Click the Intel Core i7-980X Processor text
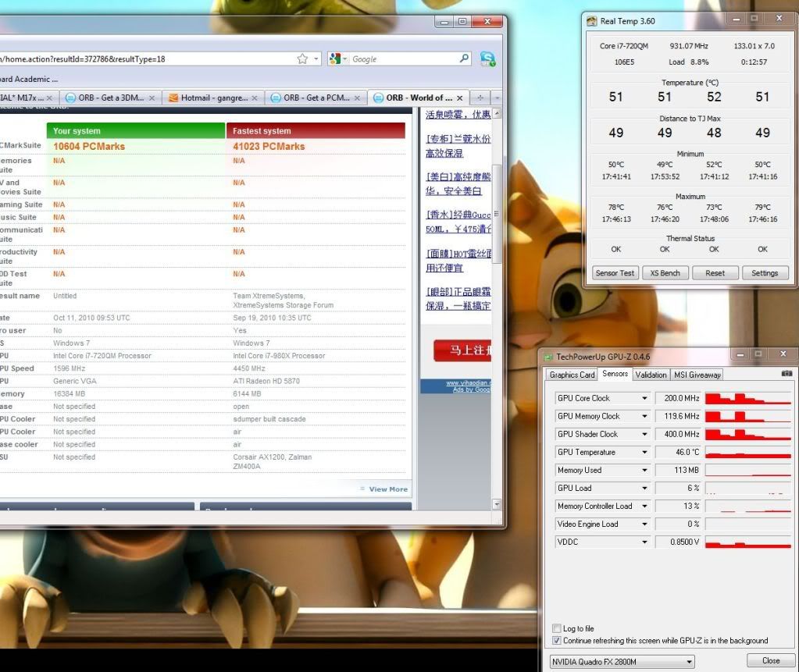This screenshot has height=672, width=799. coord(280,356)
